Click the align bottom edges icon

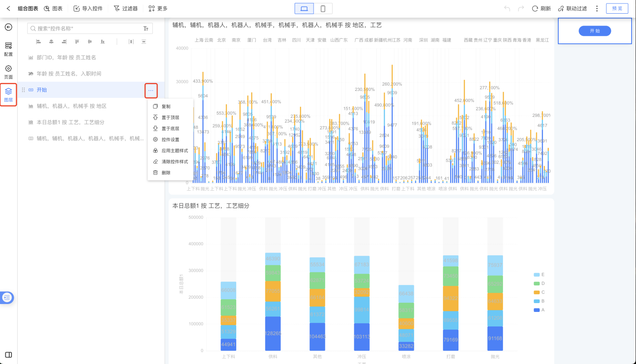102,41
